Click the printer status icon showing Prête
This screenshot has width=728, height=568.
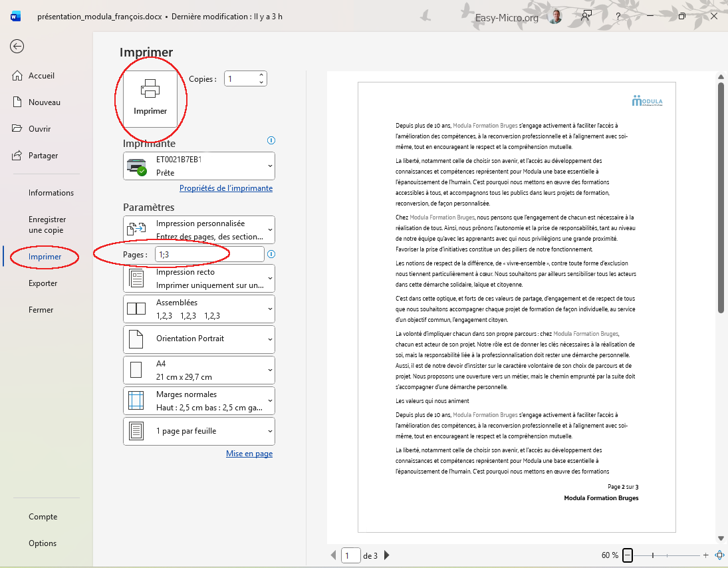coord(138,166)
